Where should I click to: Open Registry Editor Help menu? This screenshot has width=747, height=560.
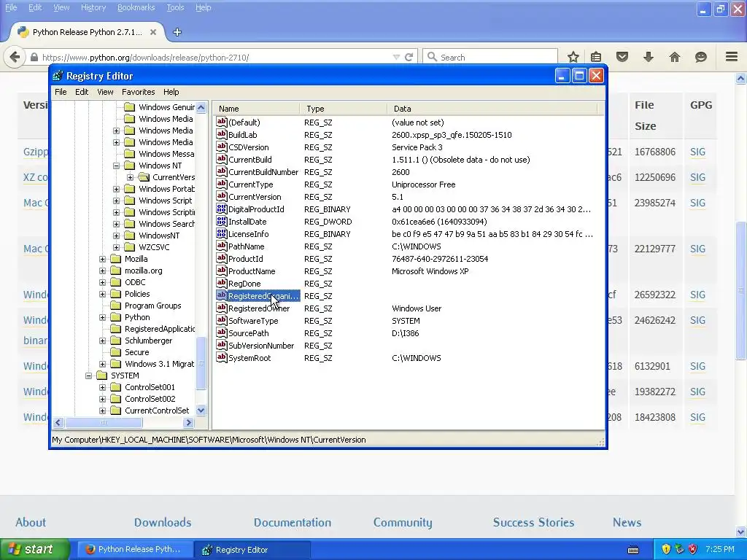(171, 92)
